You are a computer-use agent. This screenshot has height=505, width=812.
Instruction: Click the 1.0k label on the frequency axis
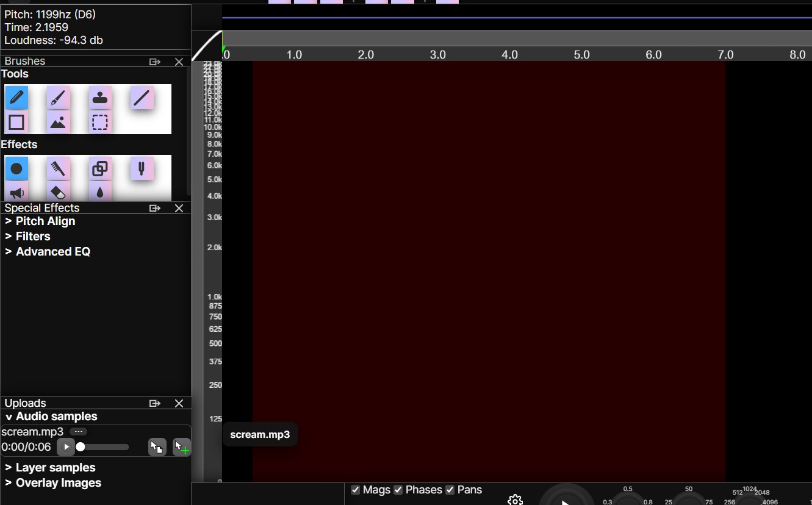215,297
